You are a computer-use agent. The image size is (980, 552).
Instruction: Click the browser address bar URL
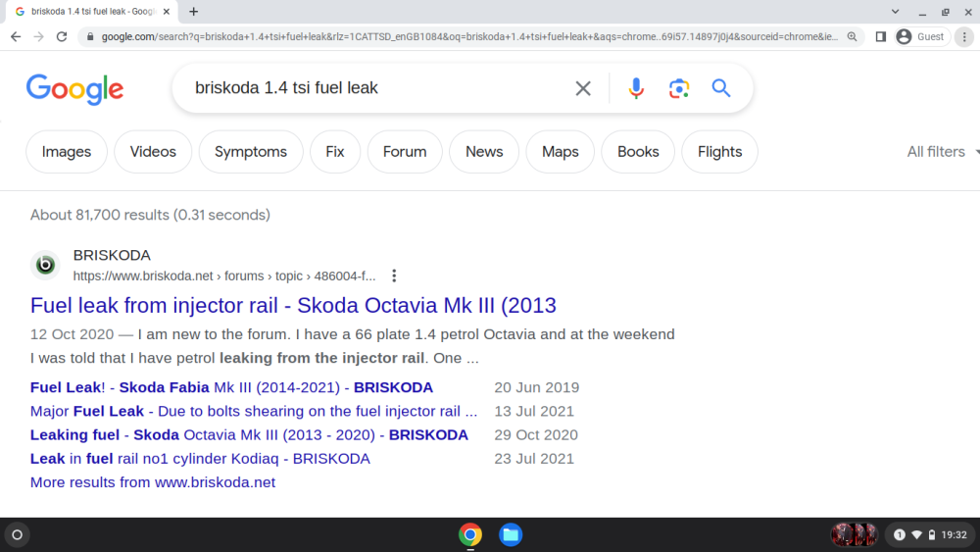click(468, 37)
